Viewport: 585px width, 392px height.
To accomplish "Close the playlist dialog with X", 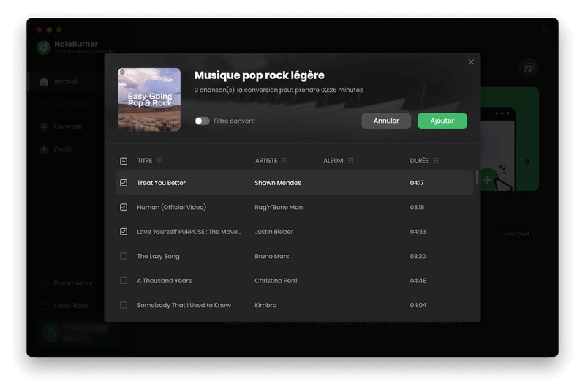I will [x=471, y=62].
